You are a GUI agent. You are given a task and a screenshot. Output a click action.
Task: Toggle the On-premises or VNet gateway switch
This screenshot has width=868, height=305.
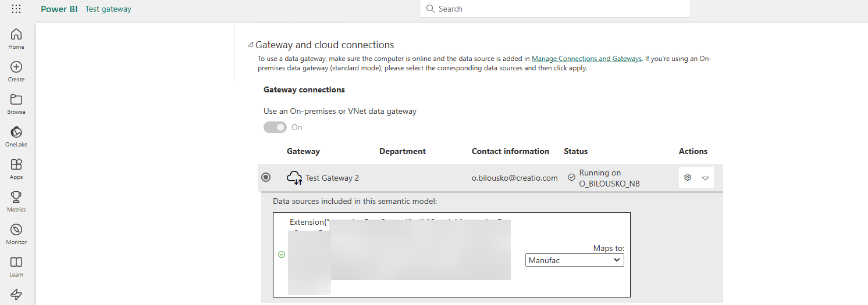tap(275, 127)
